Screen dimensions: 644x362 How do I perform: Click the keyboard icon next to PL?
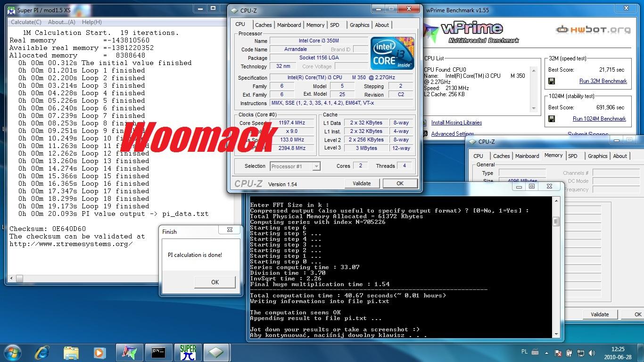(535, 352)
